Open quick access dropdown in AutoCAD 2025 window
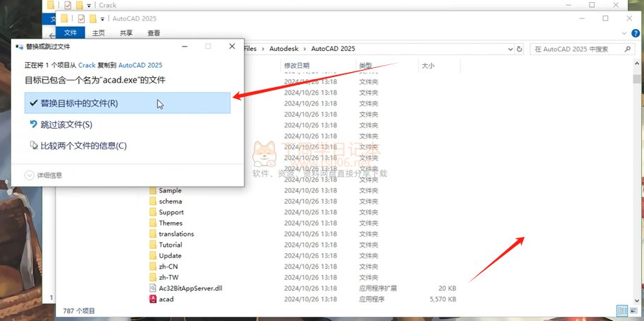644x321 pixels. pos(102,19)
